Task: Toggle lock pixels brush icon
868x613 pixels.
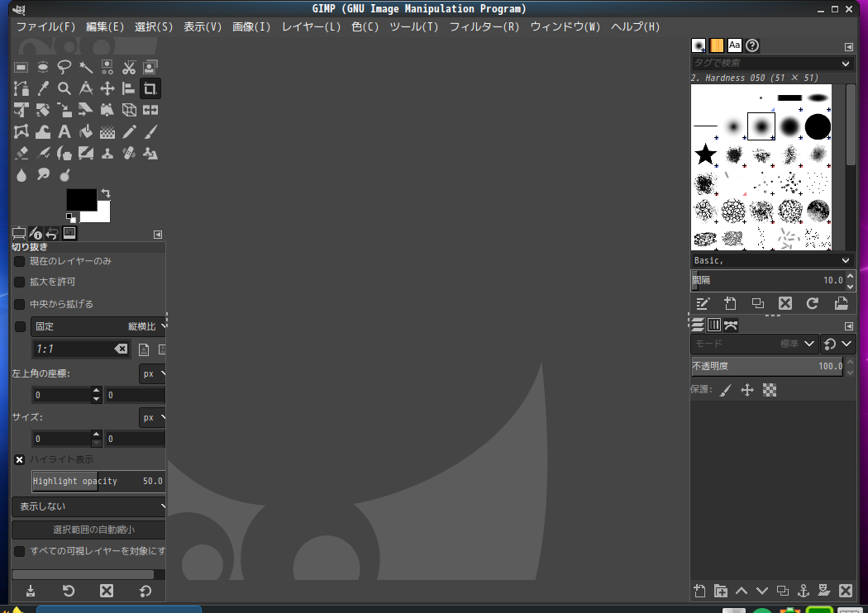Action: pyautogui.click(x=725, y=391)
